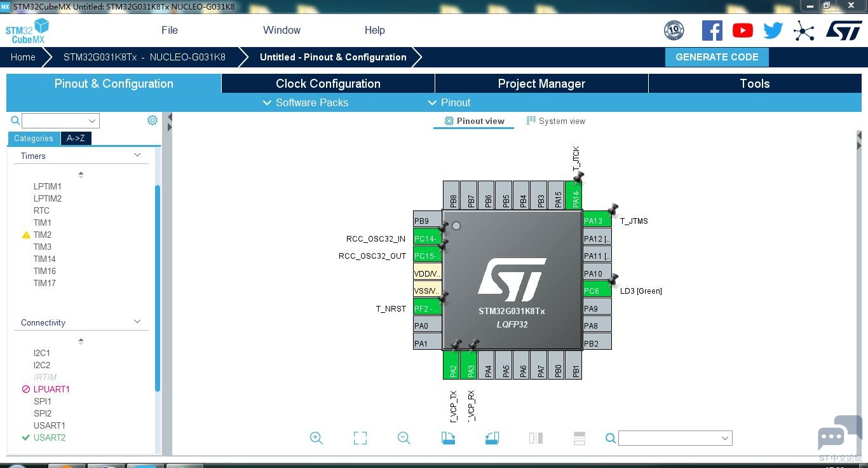
Task: Open the ST 10th anniversary badge
Action: point(674,30)
